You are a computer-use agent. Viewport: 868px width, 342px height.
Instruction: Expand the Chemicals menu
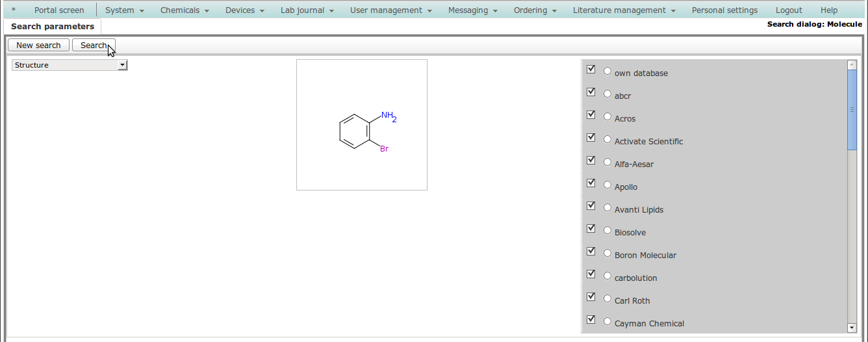pyautogui.click(x=185, y=10)
